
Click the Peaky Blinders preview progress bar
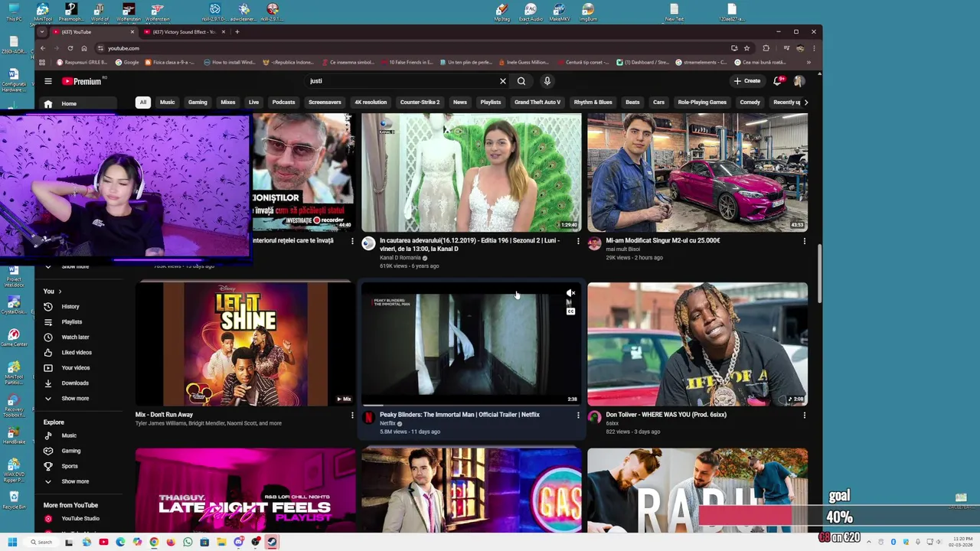tap(471, 406)
